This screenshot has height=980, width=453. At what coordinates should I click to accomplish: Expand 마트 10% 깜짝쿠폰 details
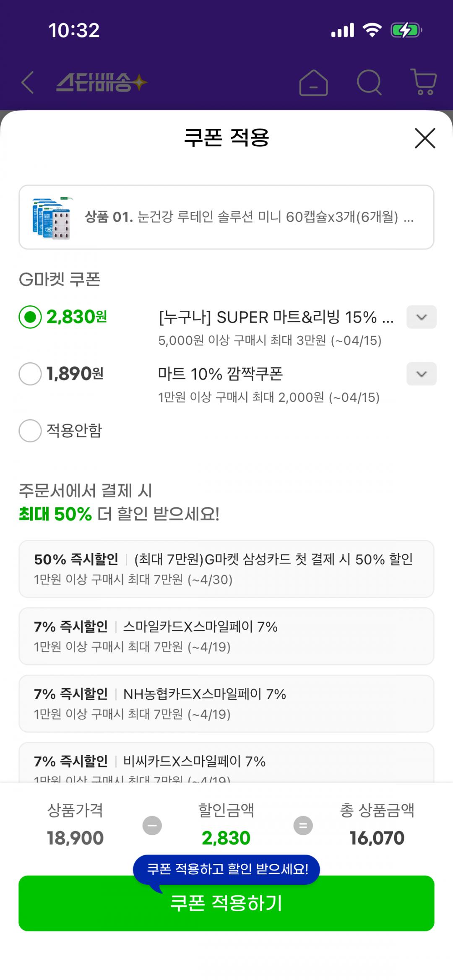(421, 374)
